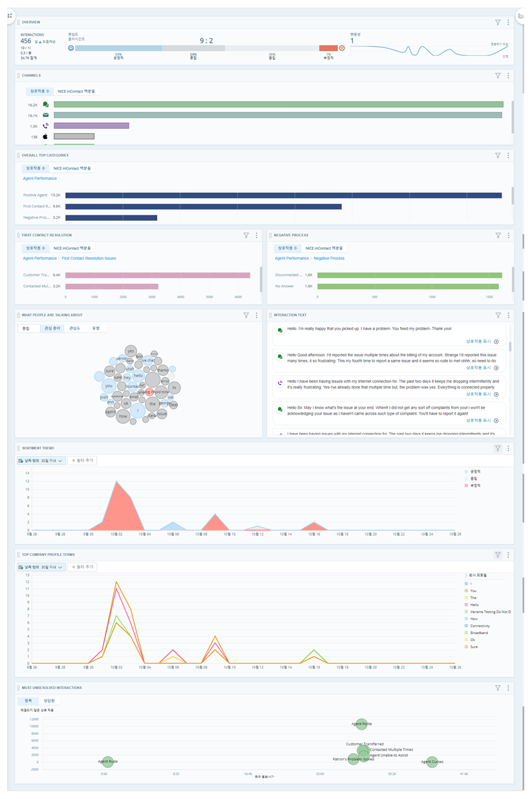Screen dimensions: 532x799
Task: Click 필터 추가 button in Top Company Profile Terms
Action: click(x=82, y=567)
